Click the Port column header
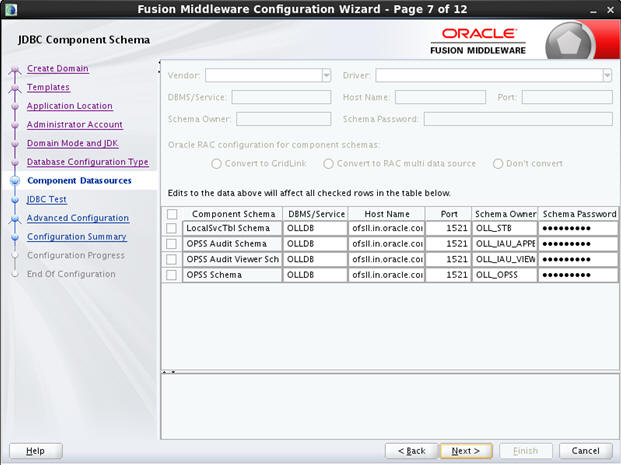The width and height of the screenshot is (621, 465). pos(448,214)
